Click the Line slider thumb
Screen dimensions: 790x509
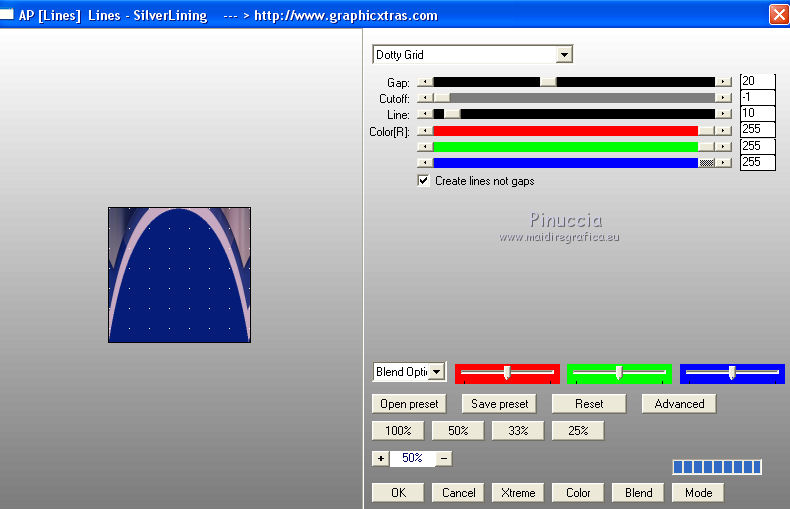452,114
